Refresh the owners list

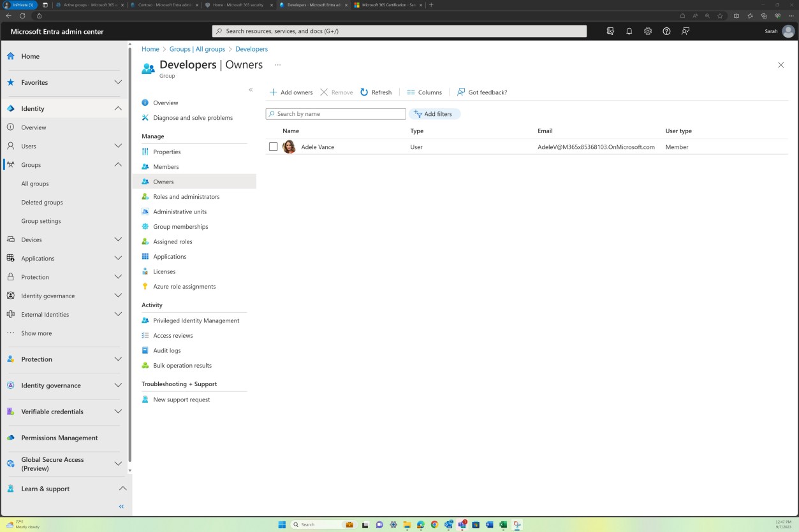click(376, 92)
